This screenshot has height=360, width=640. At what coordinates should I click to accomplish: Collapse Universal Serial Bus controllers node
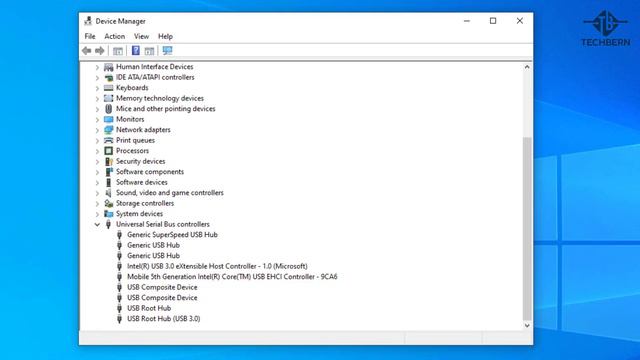[x=97, y=224]
